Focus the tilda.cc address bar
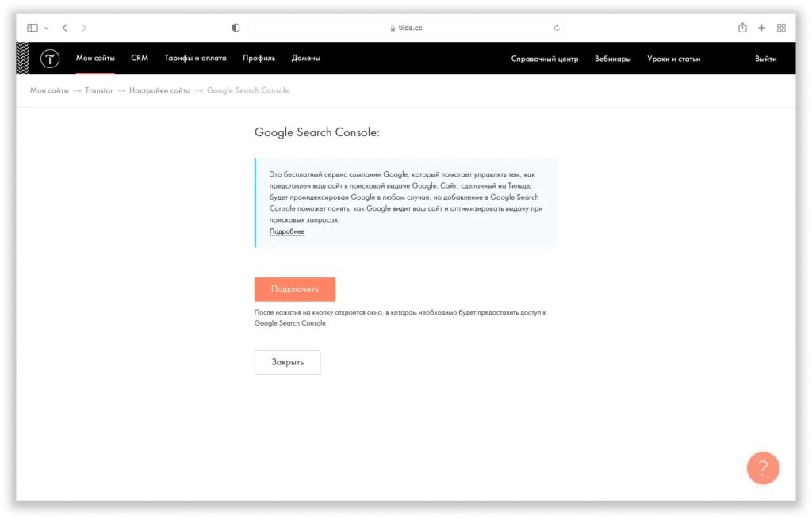 pyautogui.click(x=405, y=28)
